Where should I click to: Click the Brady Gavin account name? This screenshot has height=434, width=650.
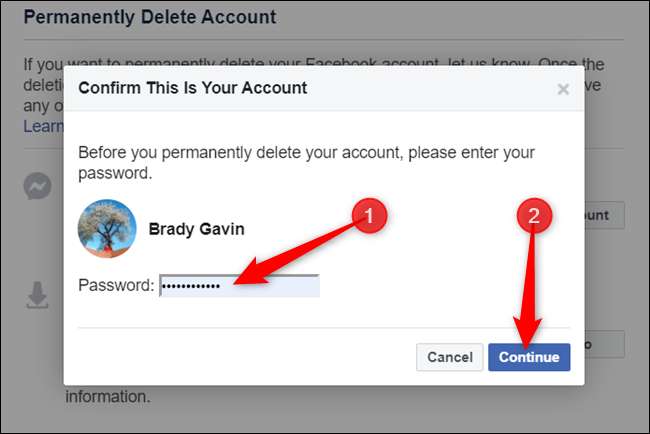coord(196,229)
